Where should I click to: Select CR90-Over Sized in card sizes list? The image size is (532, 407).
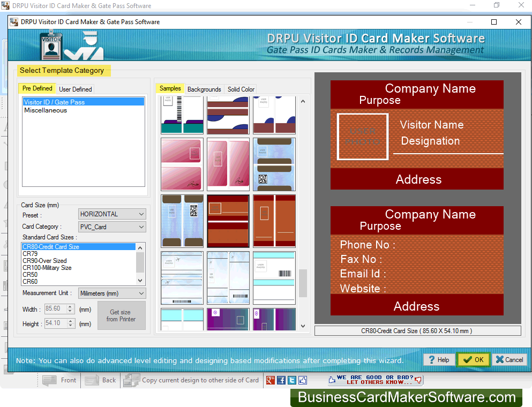pyautogui.click(x=45, y=261)
